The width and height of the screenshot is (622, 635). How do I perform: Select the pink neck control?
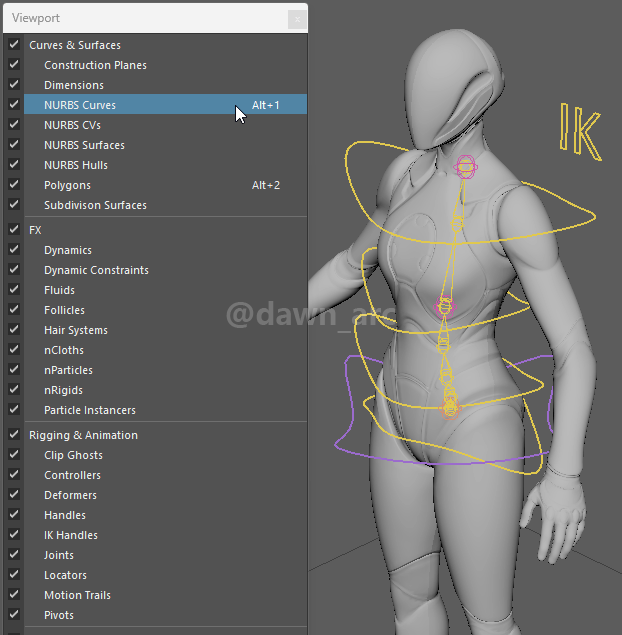click(x=465, y=166)
